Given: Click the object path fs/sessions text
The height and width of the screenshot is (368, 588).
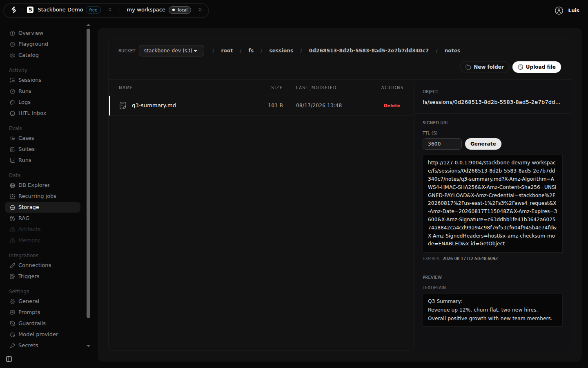Looking at the screenshot, I should (491, 102).
